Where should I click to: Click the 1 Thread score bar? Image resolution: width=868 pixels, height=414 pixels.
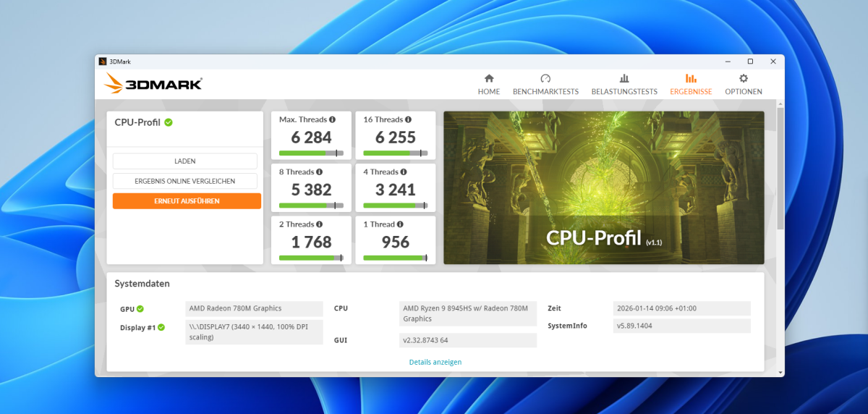coord(396,258)
